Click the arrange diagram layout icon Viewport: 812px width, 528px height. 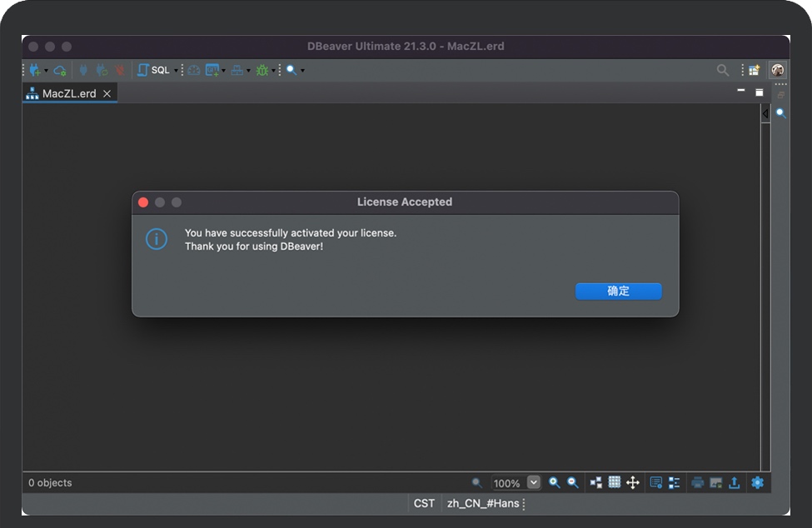tap(596, 482)
